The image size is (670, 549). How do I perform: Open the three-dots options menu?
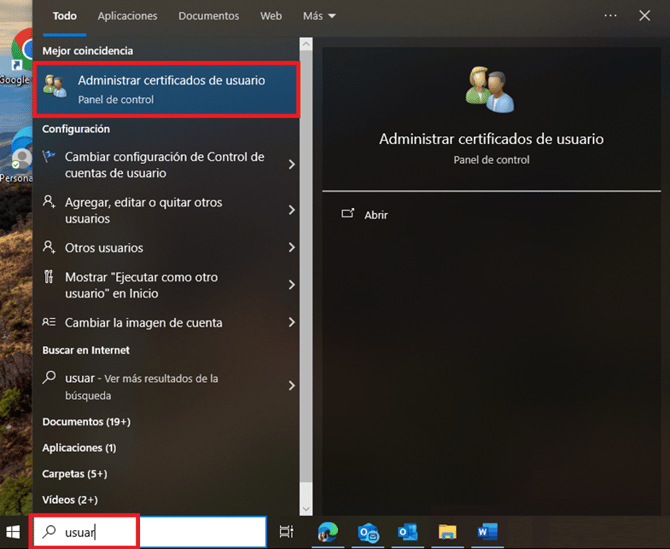tap(610, 16)
